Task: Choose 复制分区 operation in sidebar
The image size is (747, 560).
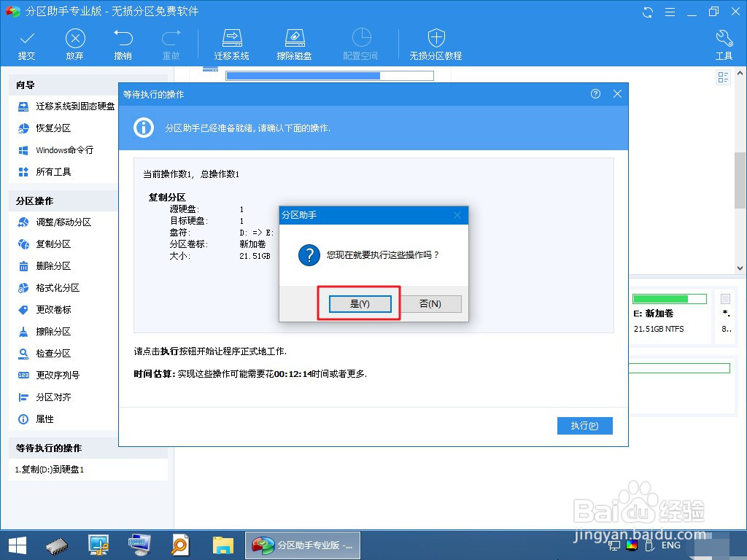Action: click(44, 244)
